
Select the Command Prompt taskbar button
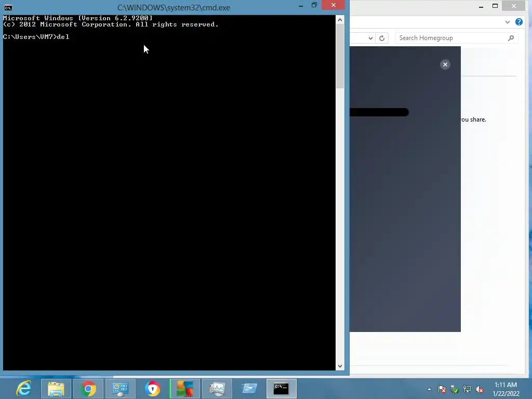click(281, 389)
